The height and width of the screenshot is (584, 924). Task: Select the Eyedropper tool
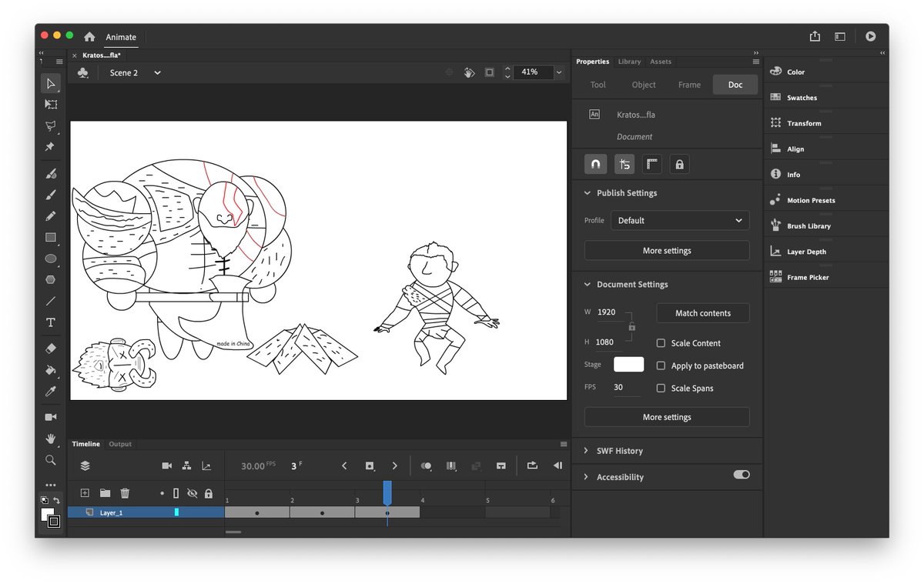coord(51,391)
